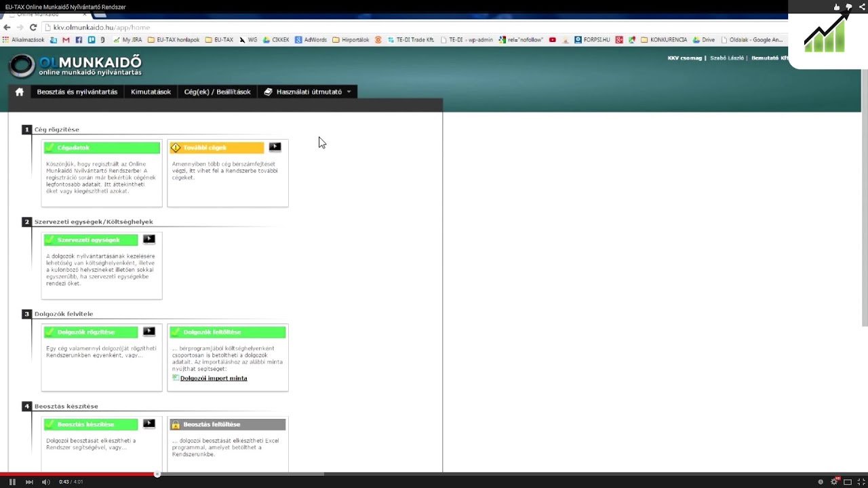Click the video title EU-TAX Online Munkaidő

65,7
